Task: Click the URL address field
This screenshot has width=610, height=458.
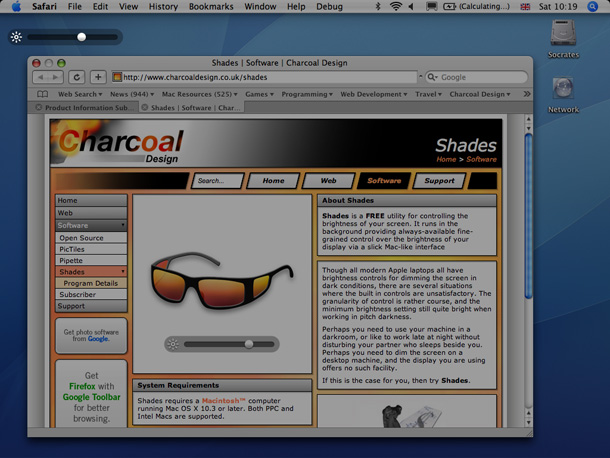Action: pyautogui.click(x=265, y=77)
